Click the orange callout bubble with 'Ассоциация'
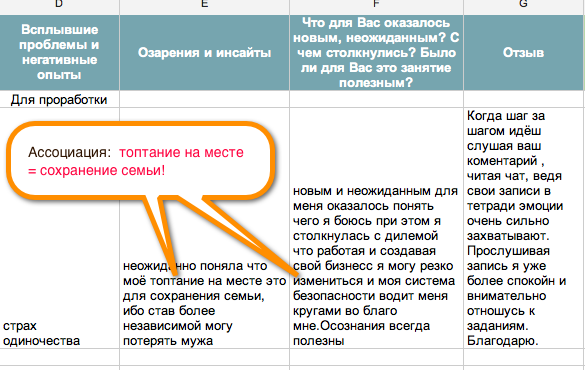The width and height of the screenshot is (585, 370). [140, 160]
